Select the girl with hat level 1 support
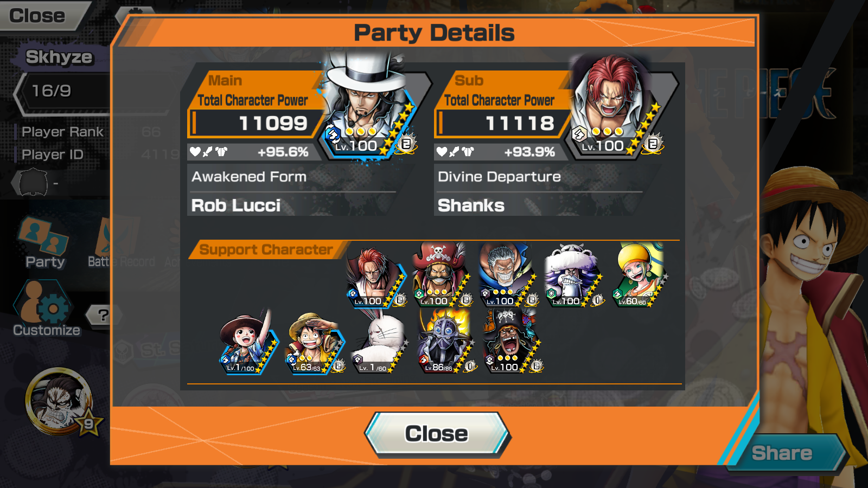Image resolution: width=868 pixels, height=488 pixels. 249,343
